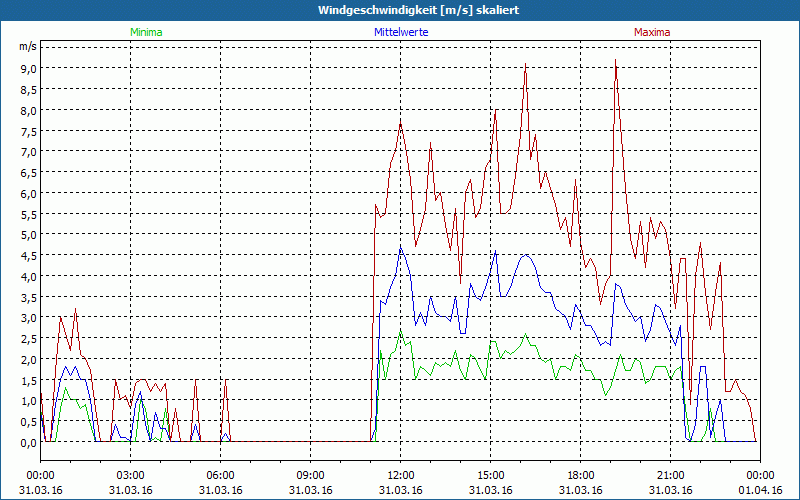This screenshot has height=500, width=800.
Task: Click the 12:00 time axis label
Action: click(x=401, y=476)
